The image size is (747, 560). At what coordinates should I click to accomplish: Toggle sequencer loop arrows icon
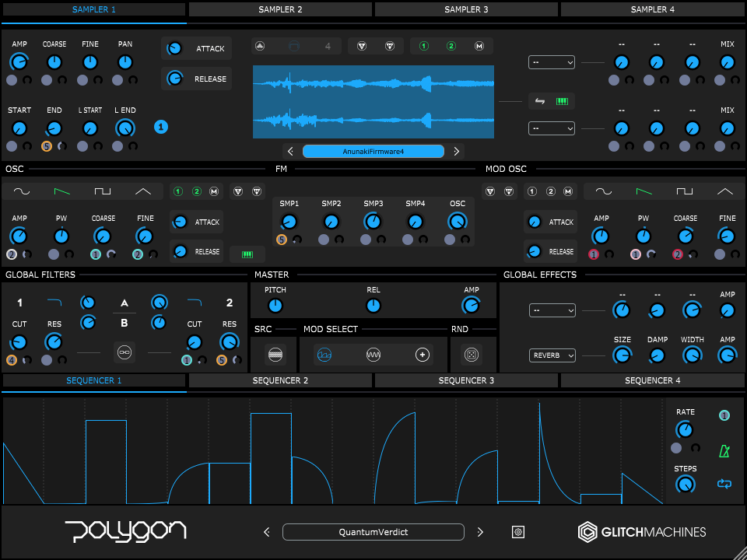724,485
